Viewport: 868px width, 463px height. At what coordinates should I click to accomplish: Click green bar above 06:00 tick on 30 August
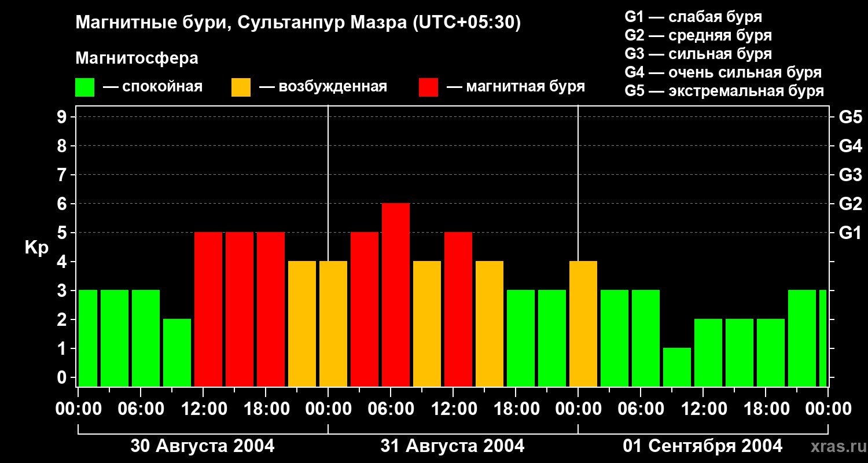pos(146,339)
